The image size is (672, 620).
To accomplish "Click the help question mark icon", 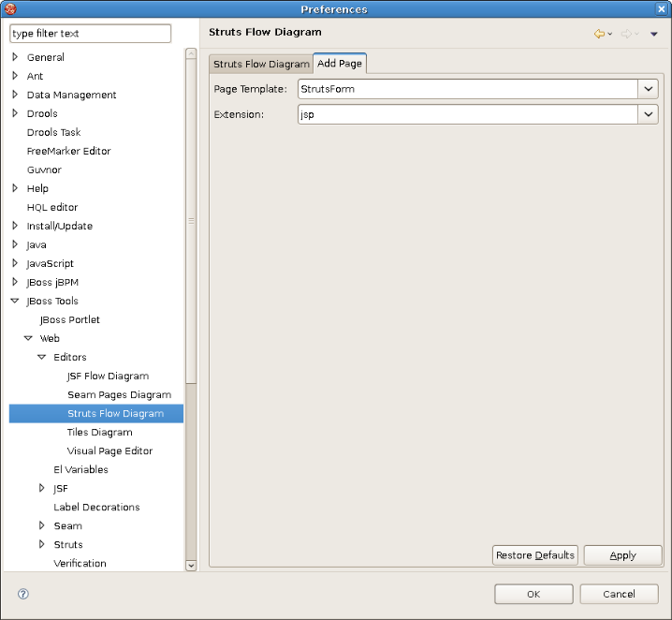I will [x=23, y=594].
